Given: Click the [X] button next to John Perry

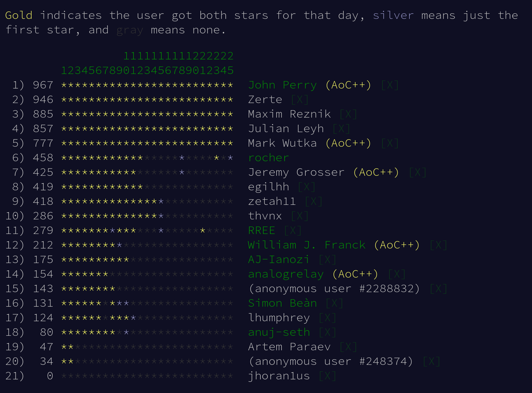Looking at the screenshot, I should [x=390, y=85].
